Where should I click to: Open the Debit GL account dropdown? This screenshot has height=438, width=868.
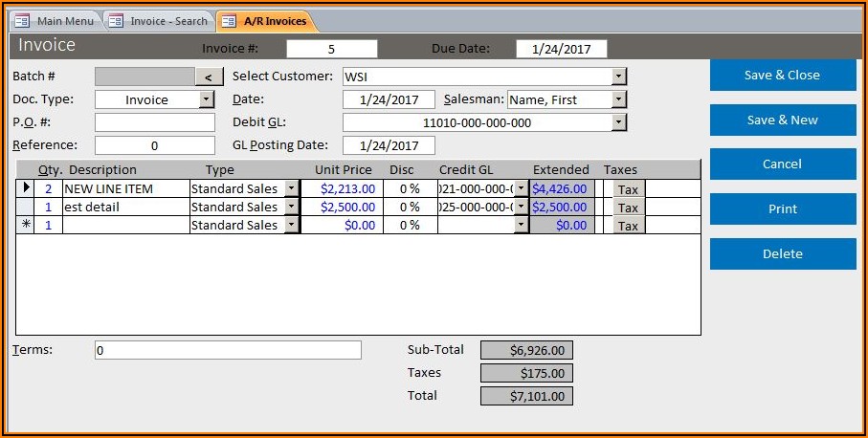pos(618,122)
